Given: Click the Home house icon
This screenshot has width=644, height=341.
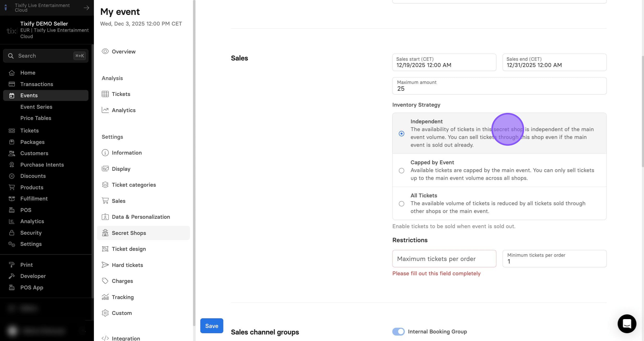Looking at the screenshot, I should pyautogui.click(x=11, y=73).
